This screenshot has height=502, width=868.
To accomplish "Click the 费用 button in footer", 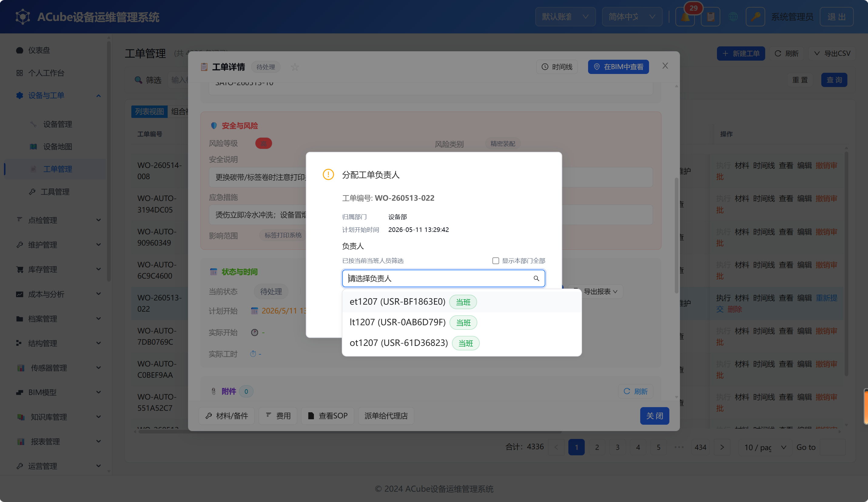I will (278, 416).
